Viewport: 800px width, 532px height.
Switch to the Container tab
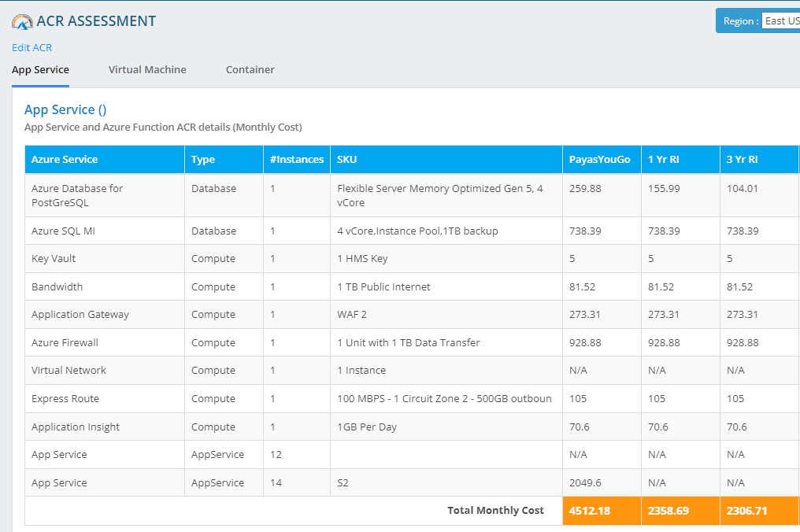click(x=250, y=70)
